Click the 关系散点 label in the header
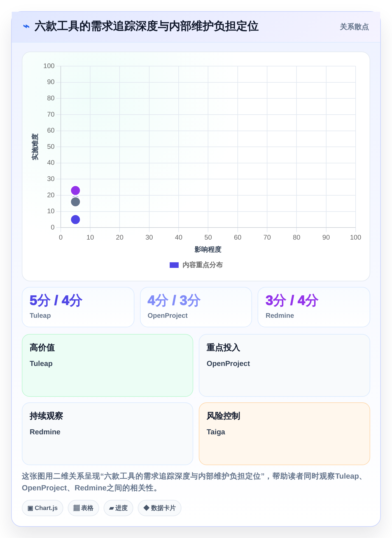Screen dimensions: 392x538 click(354, 27)
